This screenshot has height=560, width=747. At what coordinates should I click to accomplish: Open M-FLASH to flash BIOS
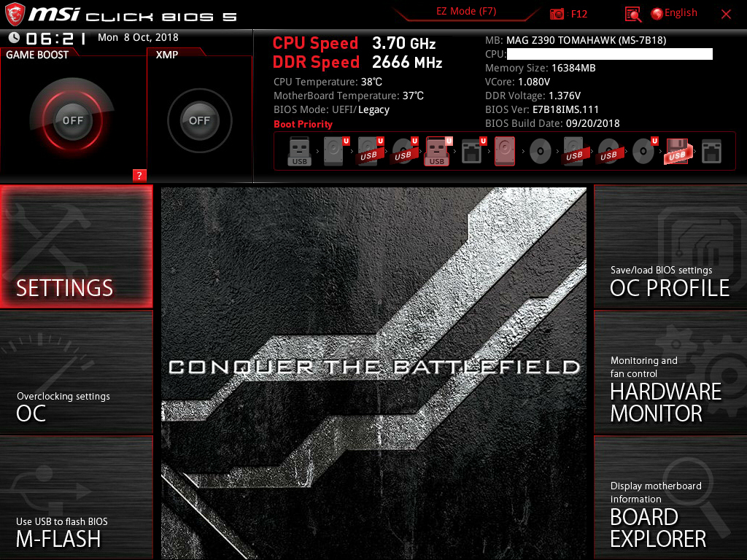(76, 497)
